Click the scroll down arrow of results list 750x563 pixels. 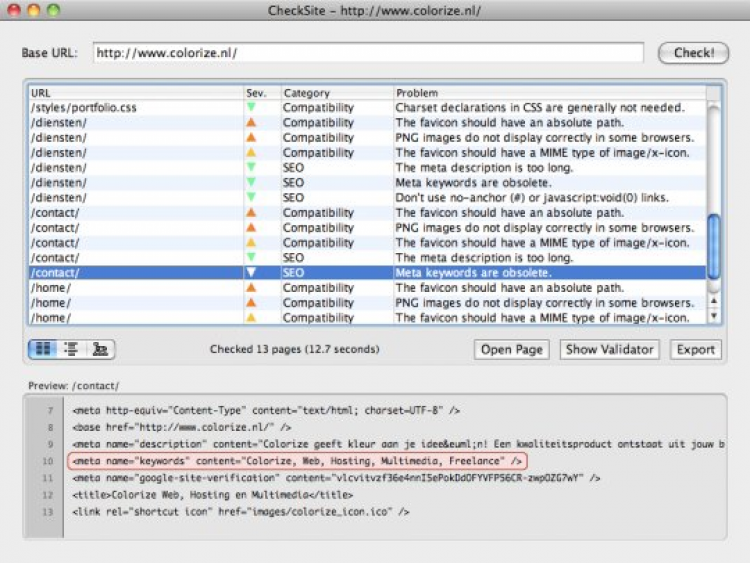point(714,316)
